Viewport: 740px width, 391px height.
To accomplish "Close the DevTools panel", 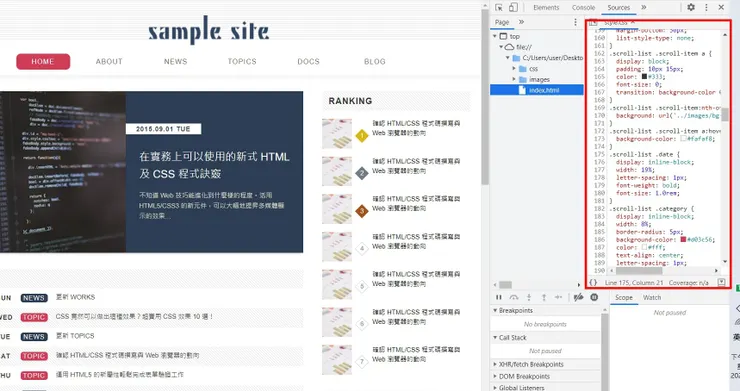I will (x=721, y=8).
